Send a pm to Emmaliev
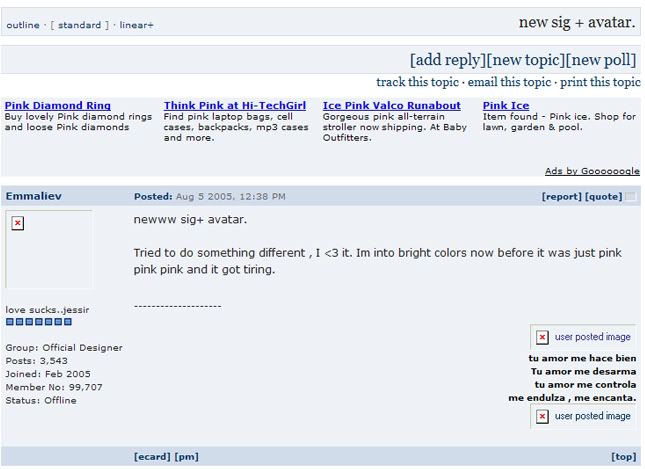The height and width of the screenshot is (469, 645). pos(186,457)
